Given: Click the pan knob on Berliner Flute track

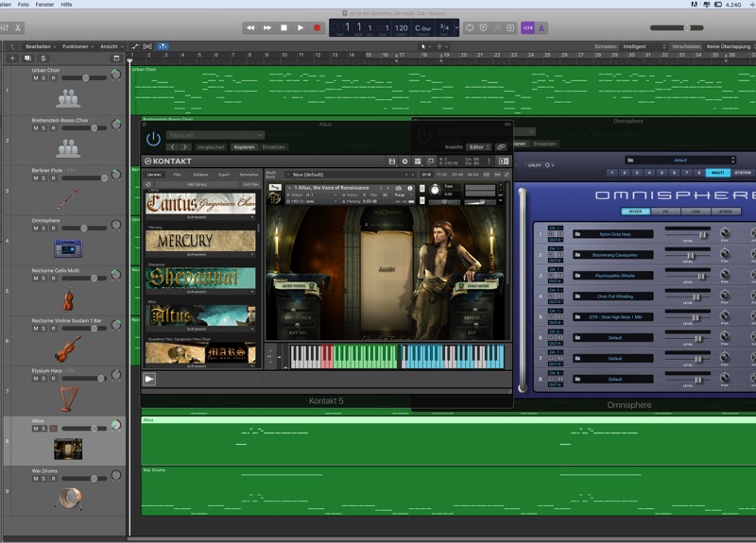Looking at the screenshot, I should [116, 175].
